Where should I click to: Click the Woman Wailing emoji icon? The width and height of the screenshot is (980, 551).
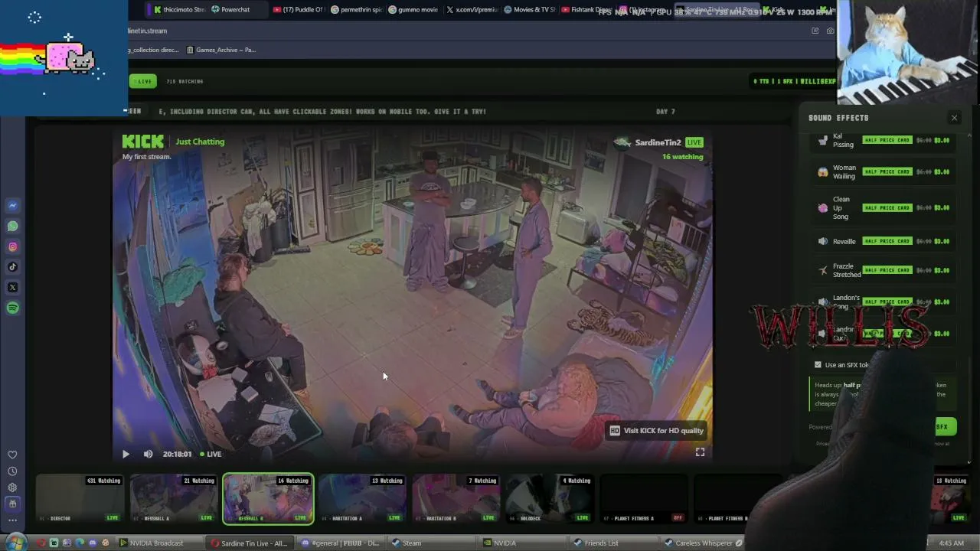[823, 171]
